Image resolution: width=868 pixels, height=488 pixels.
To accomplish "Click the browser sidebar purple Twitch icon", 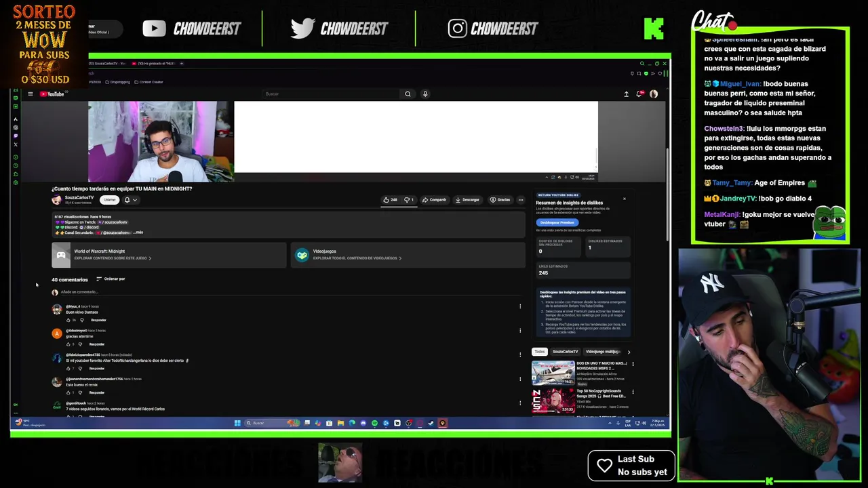I will coord(16,136).
